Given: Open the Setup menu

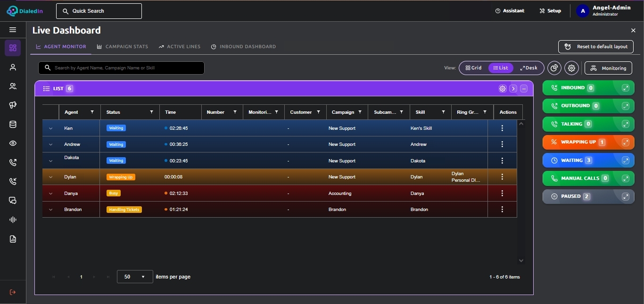Looking at the screenshot, I should [x=550, y=11].
